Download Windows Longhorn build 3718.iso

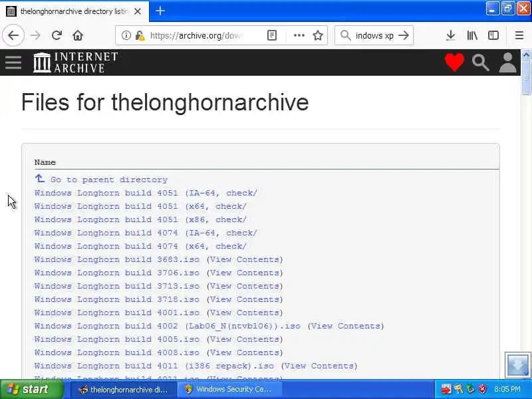point(117,299)
